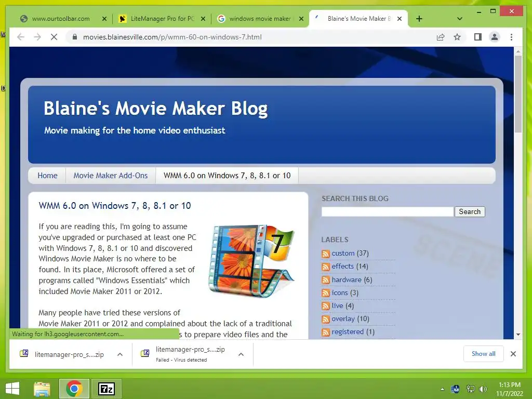532x399 pixels.
Task: Click the address bar URL
Action: 172,37
